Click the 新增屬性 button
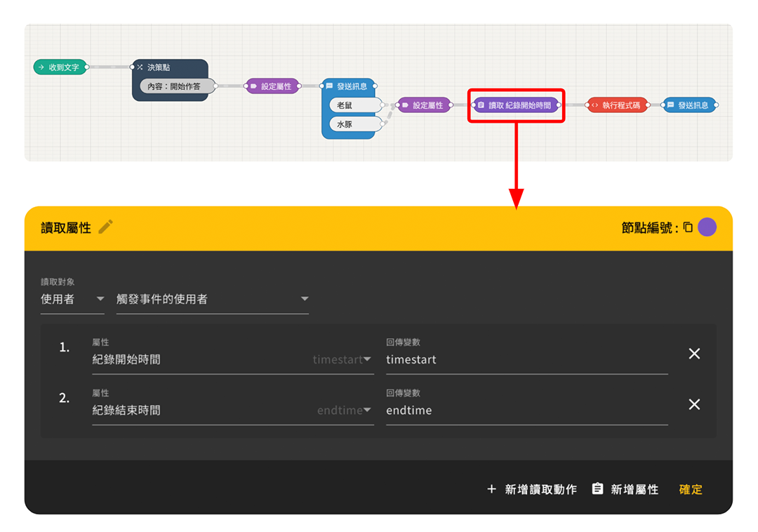This screenshot has height=532, width=758. coord(625,489)
